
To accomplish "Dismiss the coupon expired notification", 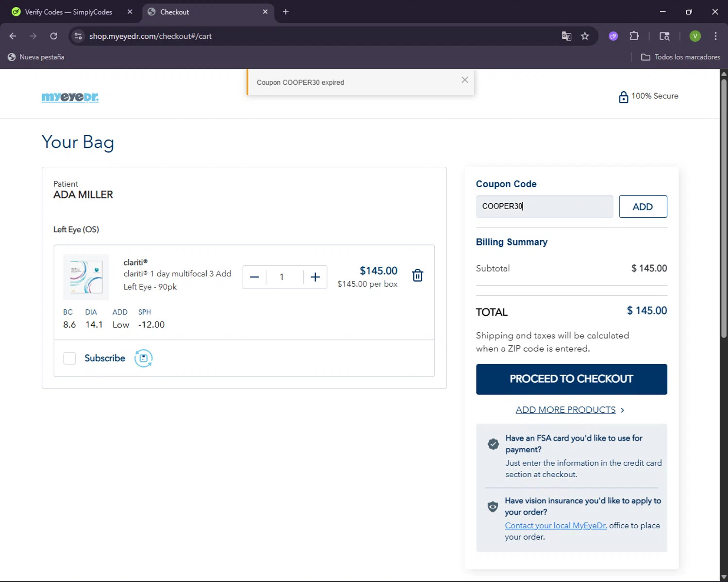I will click(x=464, y=80).
